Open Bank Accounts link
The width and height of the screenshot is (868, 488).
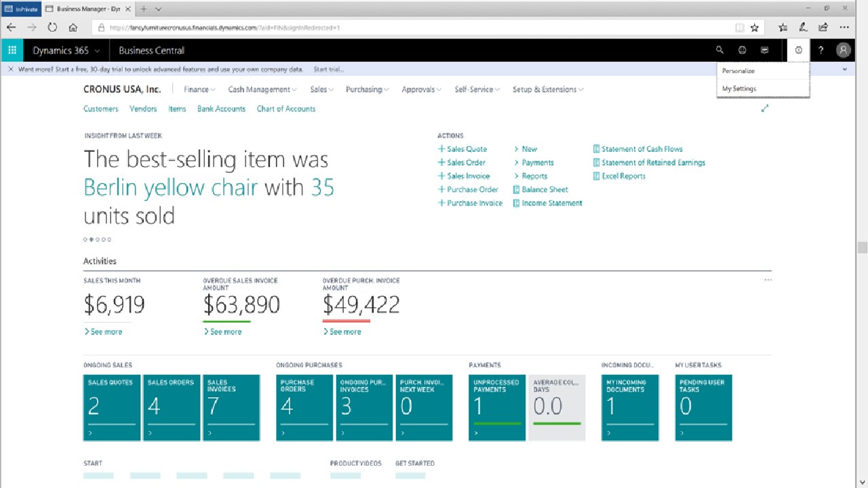point(221,108)
